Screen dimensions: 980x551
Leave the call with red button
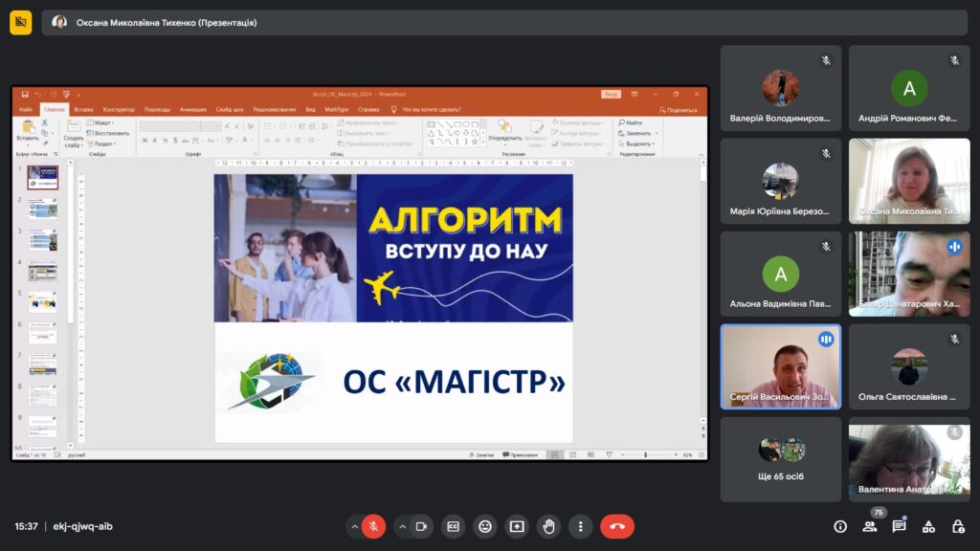coord(617,526)
